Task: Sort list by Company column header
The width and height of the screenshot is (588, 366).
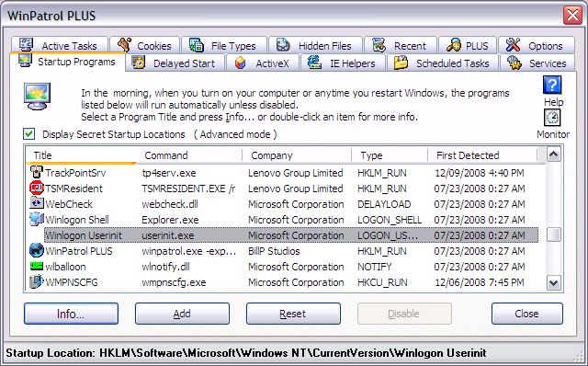Action: click(298, 155)
